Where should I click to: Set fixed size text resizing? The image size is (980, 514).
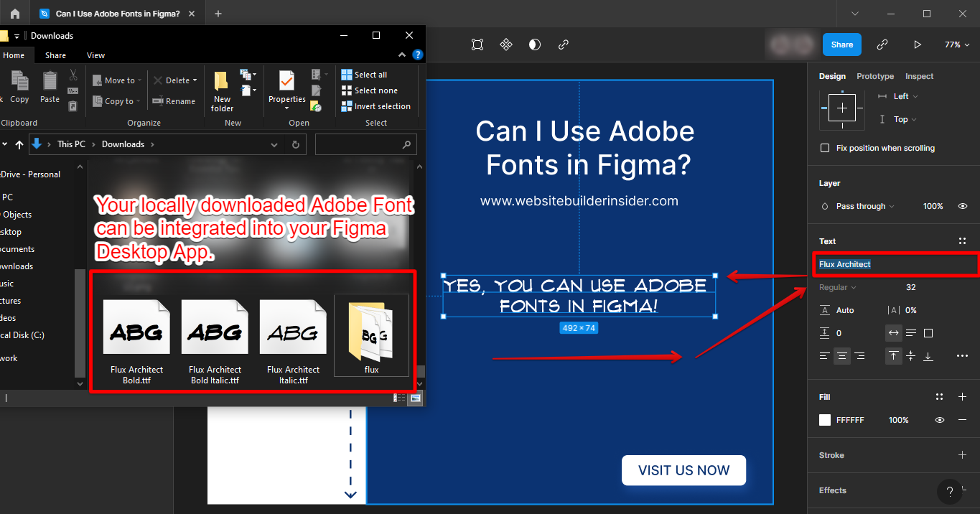(x=928, y=333)
